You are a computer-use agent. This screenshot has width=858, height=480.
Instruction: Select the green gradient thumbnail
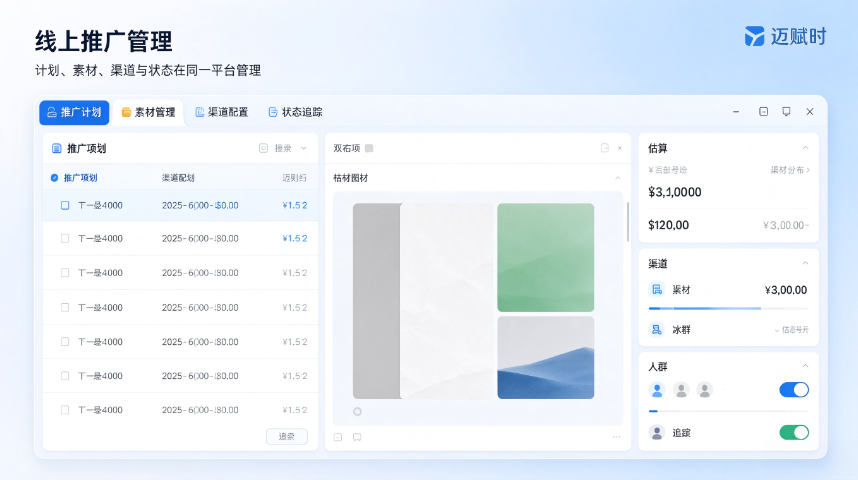(x=546, y=257)
